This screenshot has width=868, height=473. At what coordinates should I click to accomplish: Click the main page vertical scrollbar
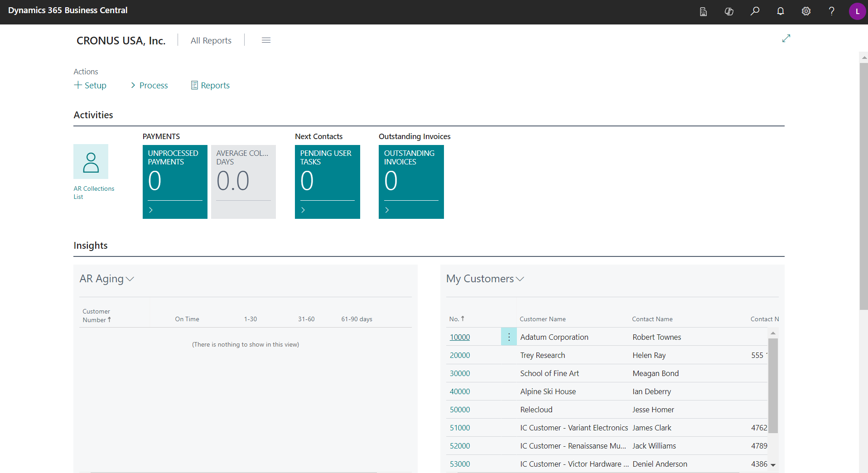(x=863, y=186)
